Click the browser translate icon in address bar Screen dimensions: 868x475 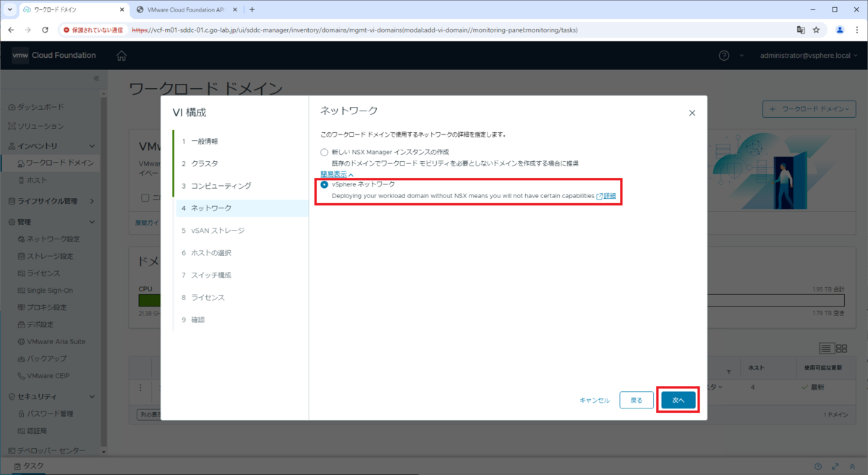point(801,30)
